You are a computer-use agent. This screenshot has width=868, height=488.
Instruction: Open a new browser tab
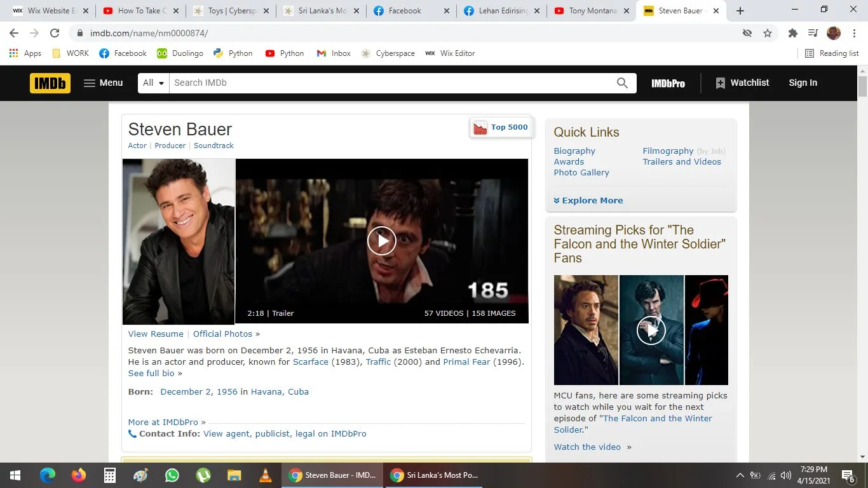(x=740, y=11)
